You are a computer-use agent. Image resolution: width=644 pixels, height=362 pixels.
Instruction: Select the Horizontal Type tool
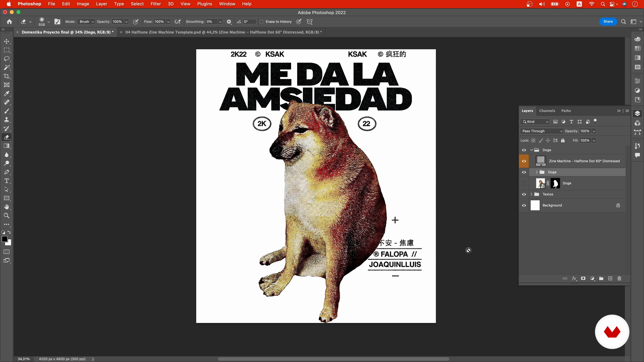(x=7, y=181)
